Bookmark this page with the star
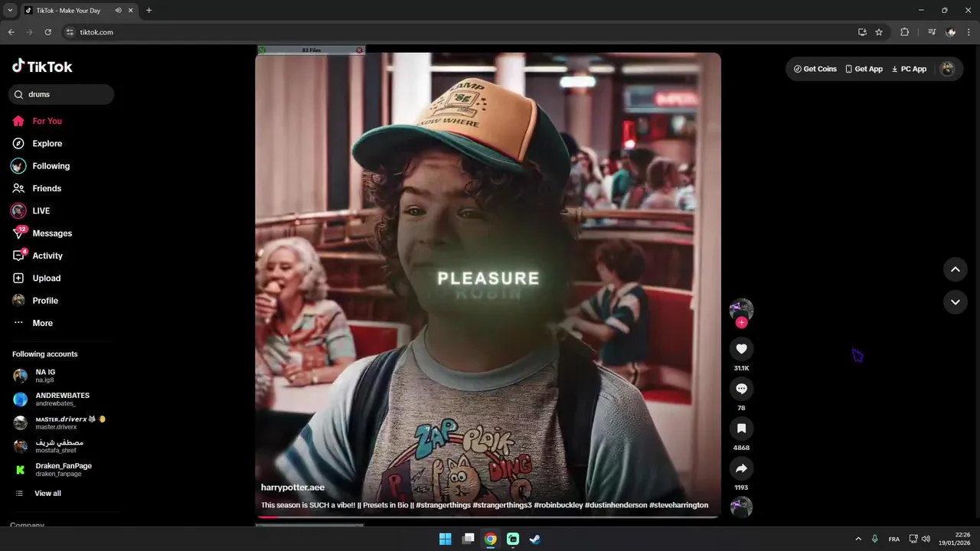The height and width of the screenshot is (551, 980). [x=879, y=32]
